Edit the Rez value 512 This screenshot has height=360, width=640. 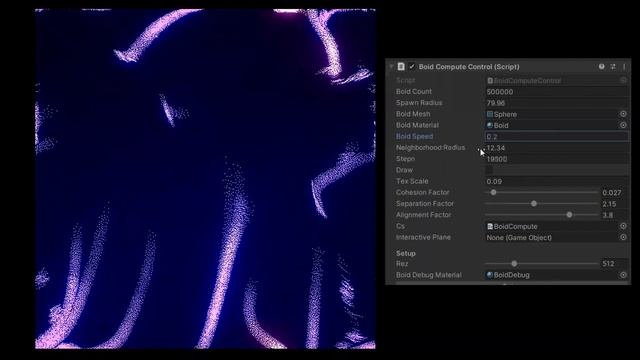(614, 264)
